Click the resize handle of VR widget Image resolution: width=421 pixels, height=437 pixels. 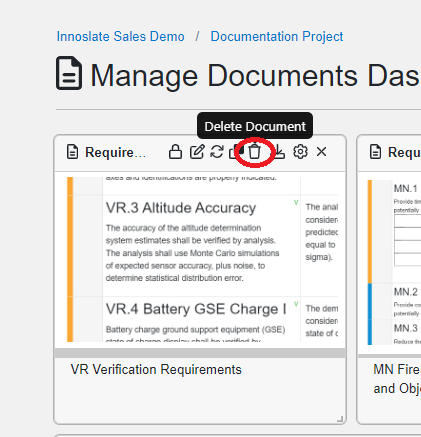coord(340,419)
